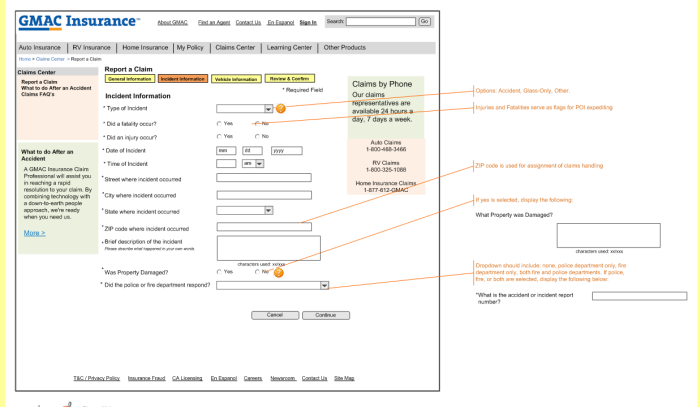700x407 pixels.
Task: Click the help icon beside Was Property Damaged
Action: point(279,272)
